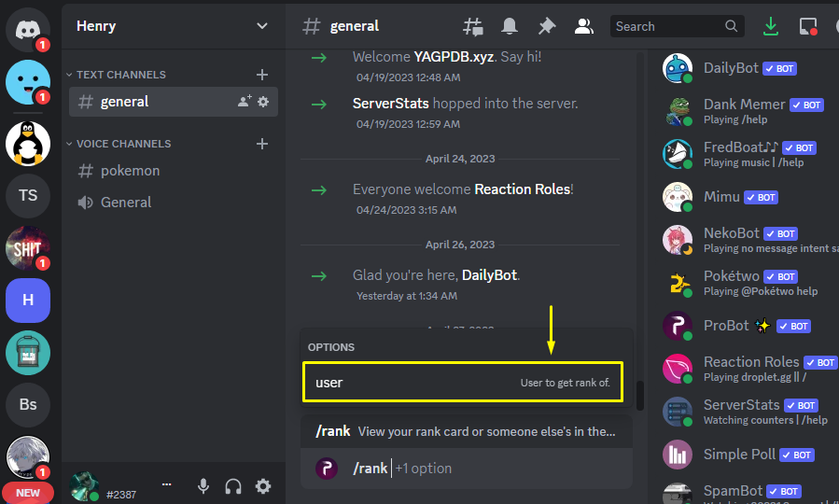
Task: Invite people to general channel
Action: click(245, 101)
